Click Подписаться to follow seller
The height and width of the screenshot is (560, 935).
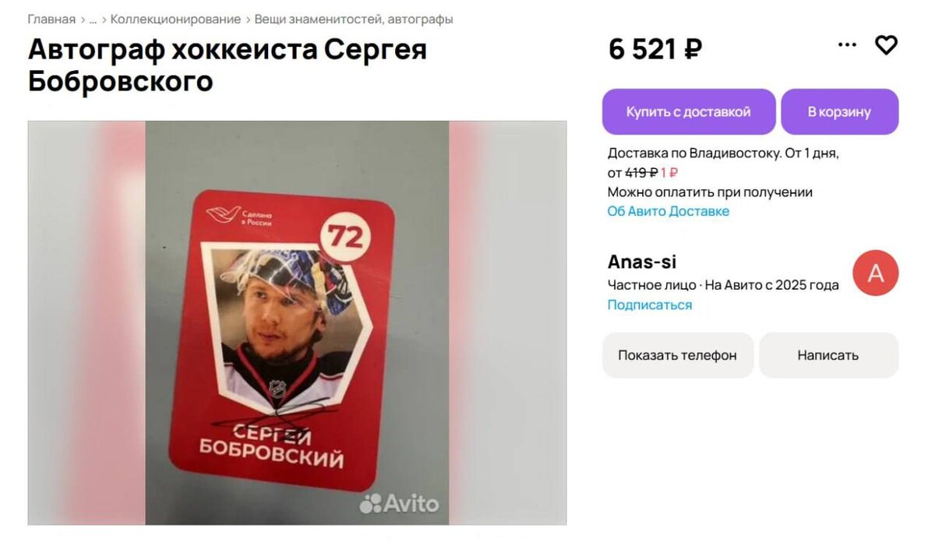(650, 305)
